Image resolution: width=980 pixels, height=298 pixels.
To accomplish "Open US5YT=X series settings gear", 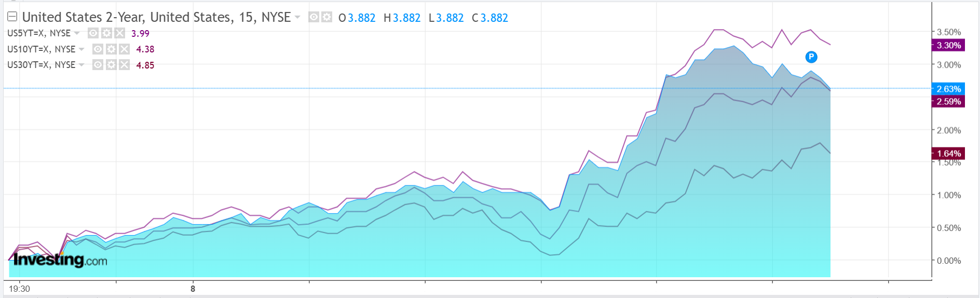I will pos(106,33).
